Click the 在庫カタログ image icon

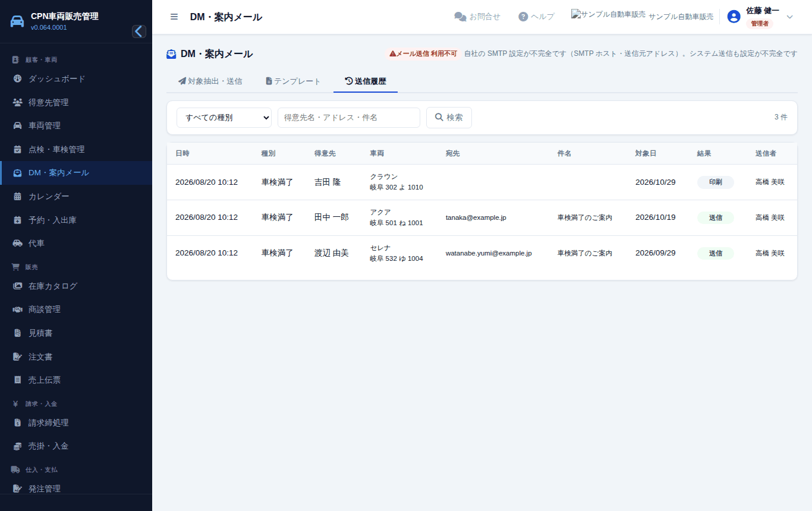17,286
